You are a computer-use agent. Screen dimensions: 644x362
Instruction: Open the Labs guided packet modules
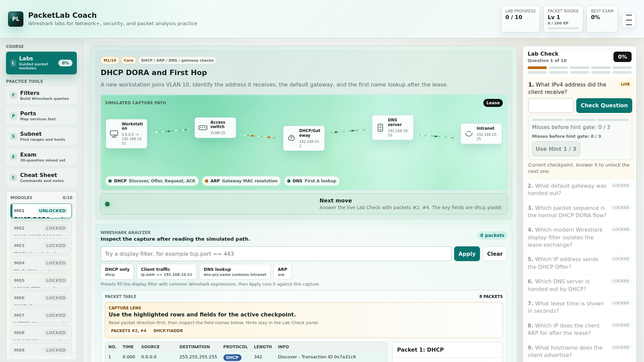[x=41, y=63]
